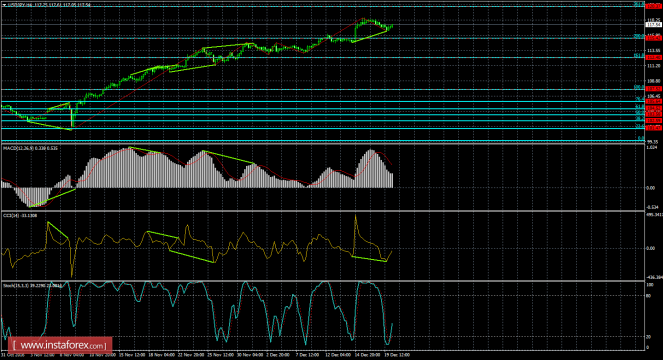Screen dimensions: 663x360
Task: Click the 161.8 Fibonacci level label
Action: coord(639,55)
